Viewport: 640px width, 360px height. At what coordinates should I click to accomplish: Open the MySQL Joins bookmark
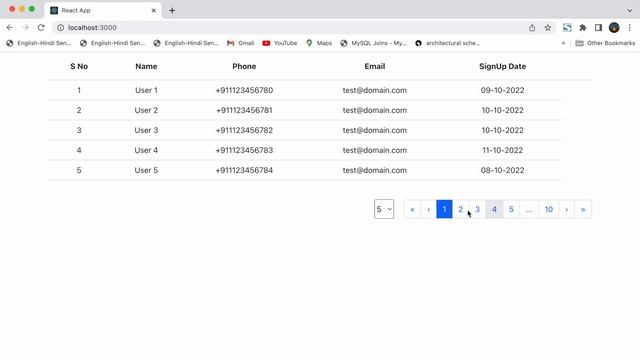[x=373, y=43]
